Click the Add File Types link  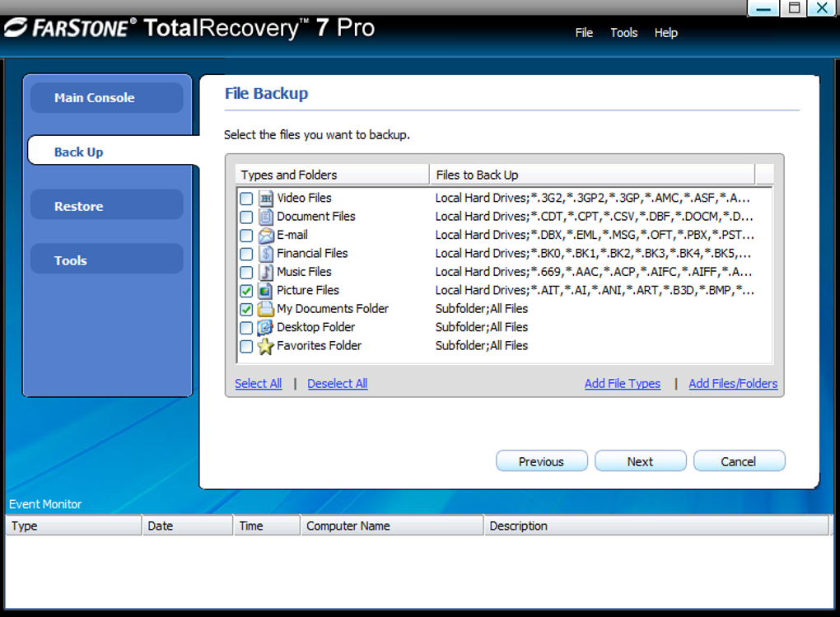623,384
